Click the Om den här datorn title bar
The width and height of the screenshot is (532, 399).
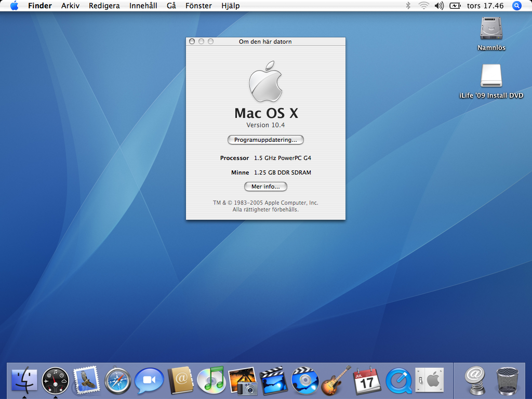pos(265,42)
